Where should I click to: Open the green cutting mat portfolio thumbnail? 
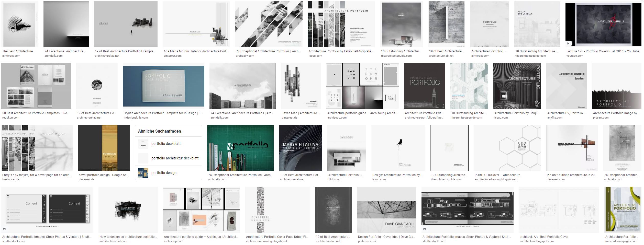[x=240, y=148]
